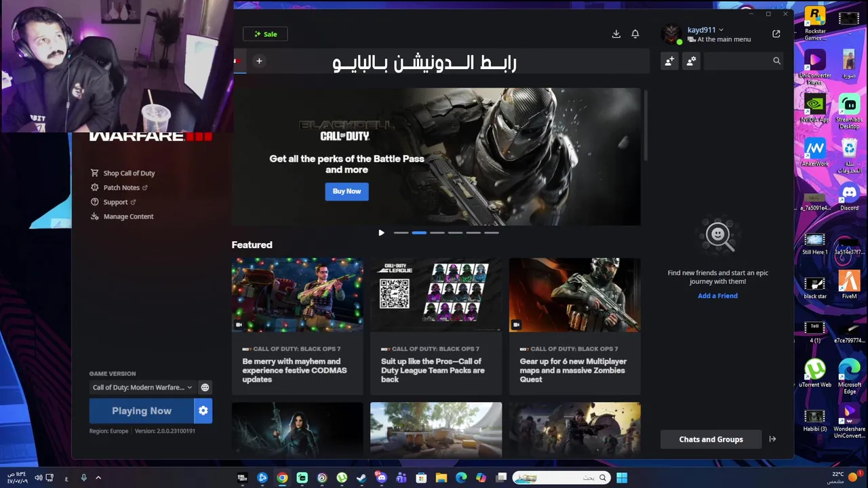
Task: Open Microsoft Store from taskbar
Action: pyautogui.click(x=421, y=478)
